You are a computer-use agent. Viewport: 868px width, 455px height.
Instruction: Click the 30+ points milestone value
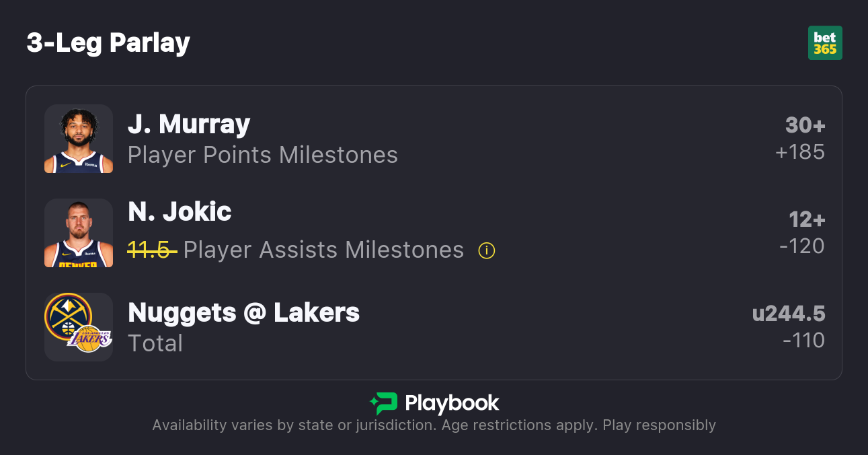tap(805, 125)
